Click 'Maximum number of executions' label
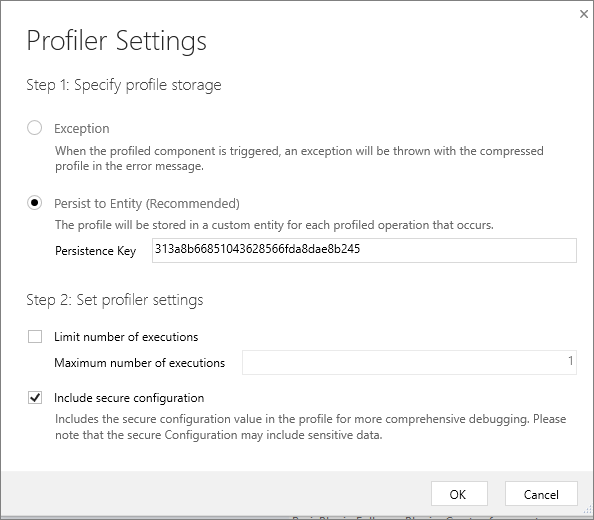Viewport: 594px width, 520px height. point(140,363)
